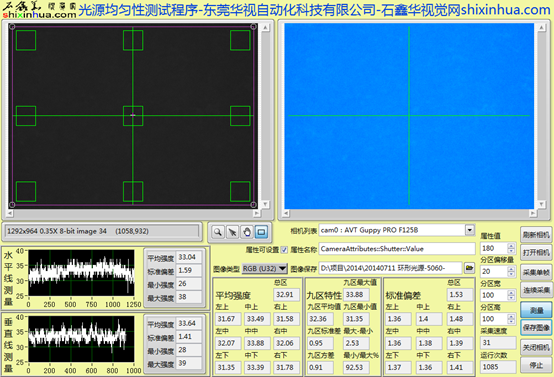554x377 pixels.
Task: Increment the 属性值 stepper value
Action: click(x=511, y=245)
